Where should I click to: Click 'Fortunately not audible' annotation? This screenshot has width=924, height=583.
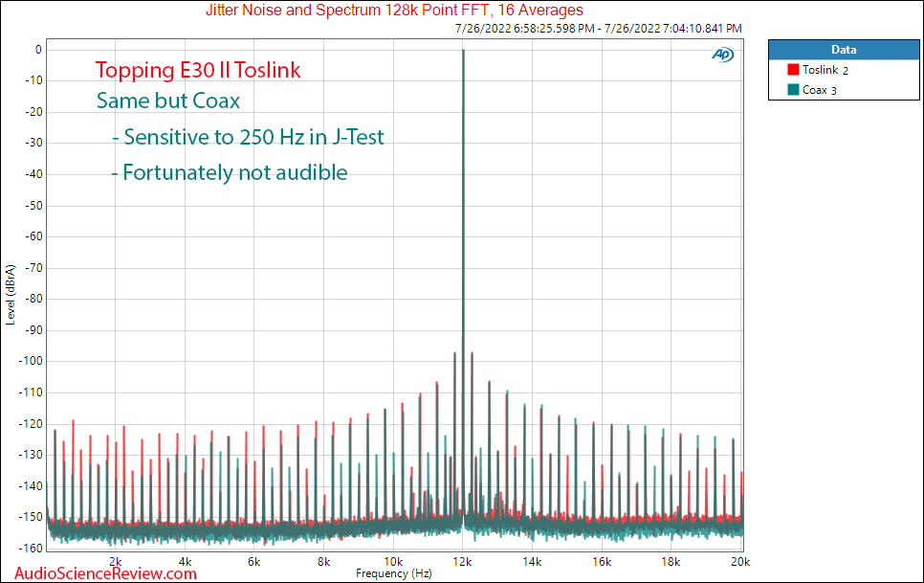[x=230, y=172]
